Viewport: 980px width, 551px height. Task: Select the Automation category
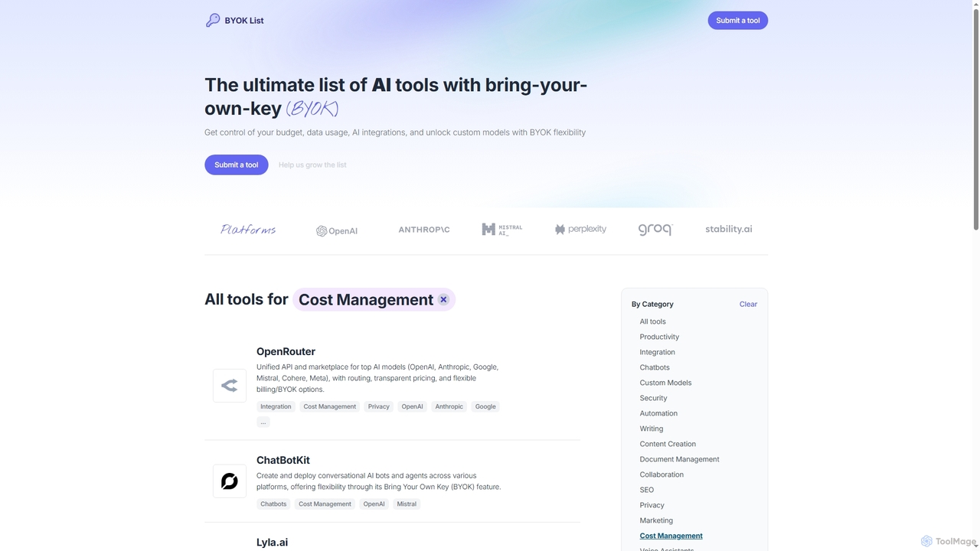point(658,413)
